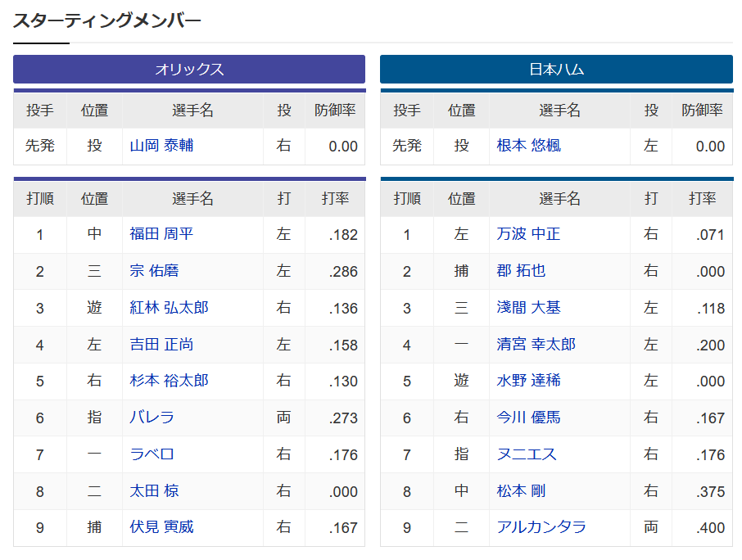The image size is (742, 560).
Task: Click 郡 拓也 player link
Action: (x=521, y=271)
